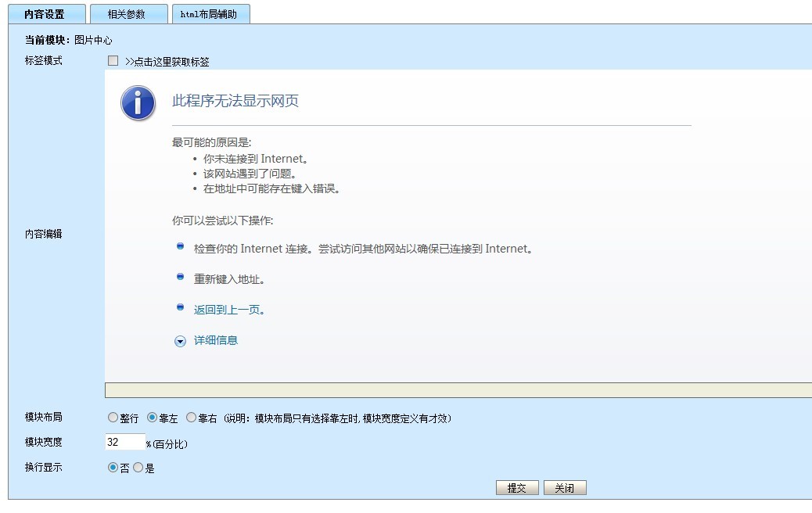Open the 相关参数 tab
The height and width of the screenshot is (513, 812).
click(127, 14)
